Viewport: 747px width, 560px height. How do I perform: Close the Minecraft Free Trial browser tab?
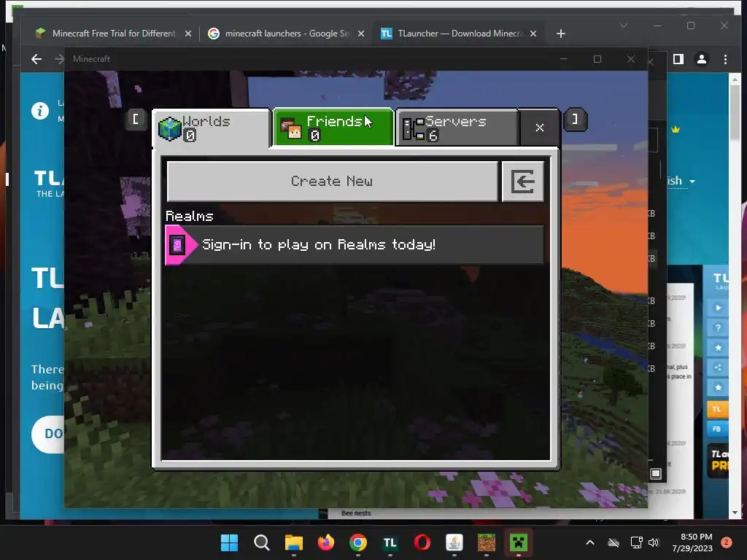coord(188,34)
